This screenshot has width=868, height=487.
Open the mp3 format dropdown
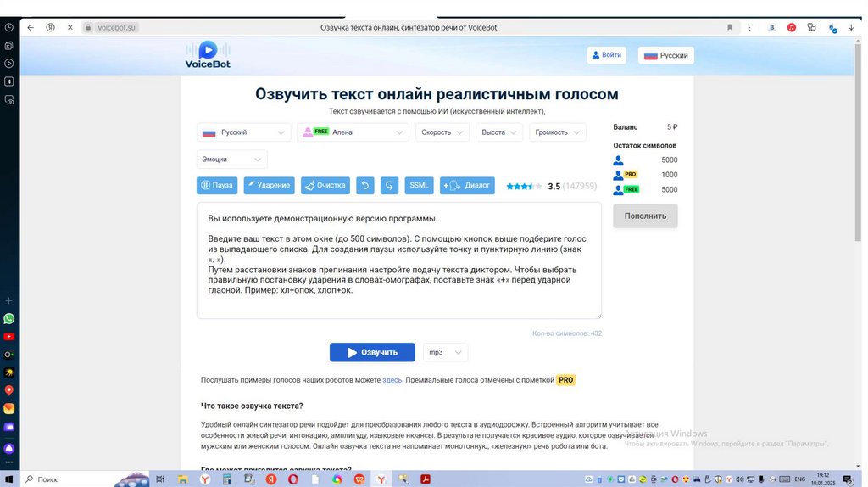[x=445, y=352]
